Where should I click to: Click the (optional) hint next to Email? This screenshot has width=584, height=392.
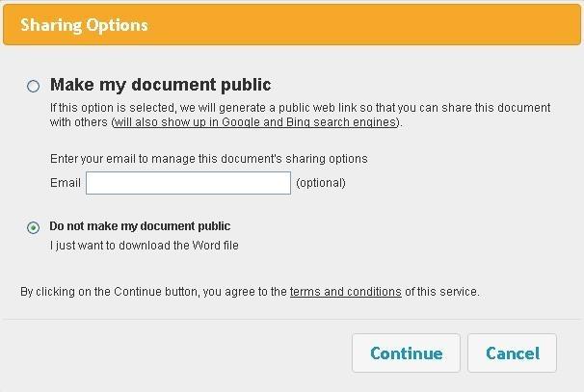coord(321,183)
